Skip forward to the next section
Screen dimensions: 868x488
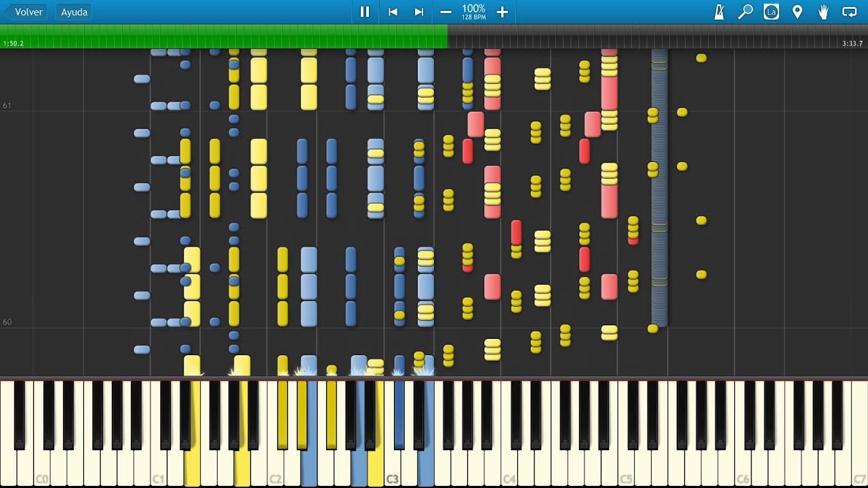pyautogui.click(x=419, y=12)
